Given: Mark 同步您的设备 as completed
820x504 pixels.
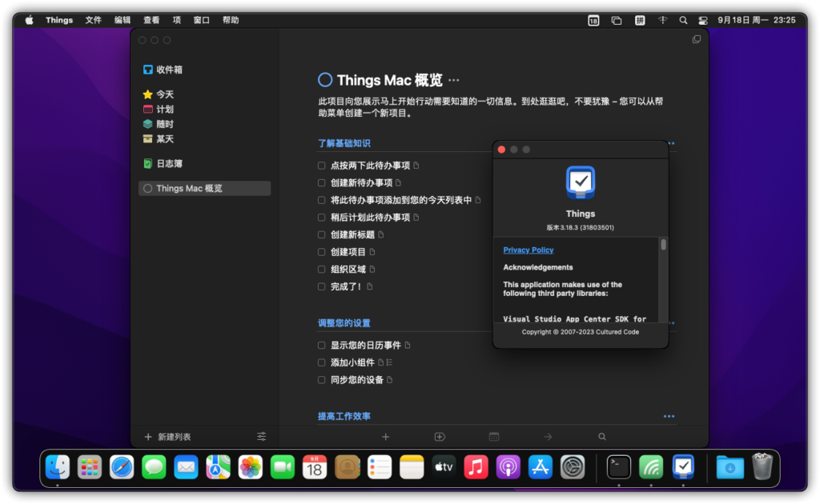Looking at the screenshot, I should coord(320,379).
